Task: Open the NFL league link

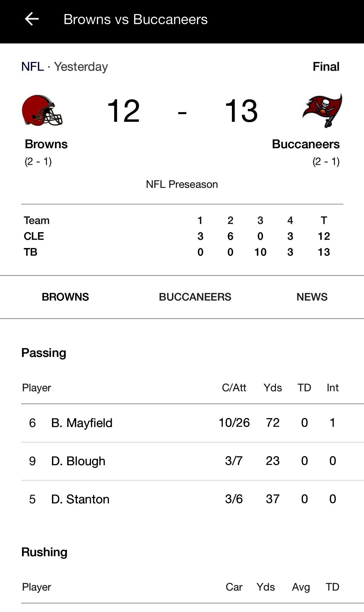Action: click(x=33, y=67)
